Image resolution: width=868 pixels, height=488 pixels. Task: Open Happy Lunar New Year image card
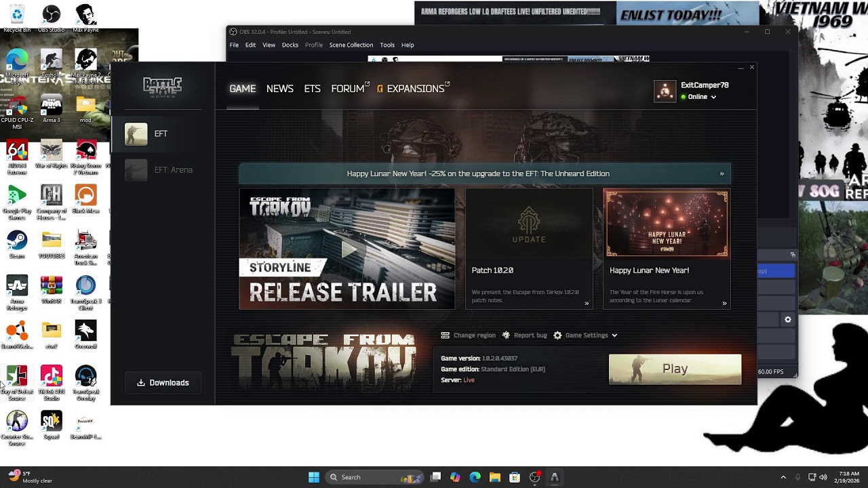(x=667, y=223)
